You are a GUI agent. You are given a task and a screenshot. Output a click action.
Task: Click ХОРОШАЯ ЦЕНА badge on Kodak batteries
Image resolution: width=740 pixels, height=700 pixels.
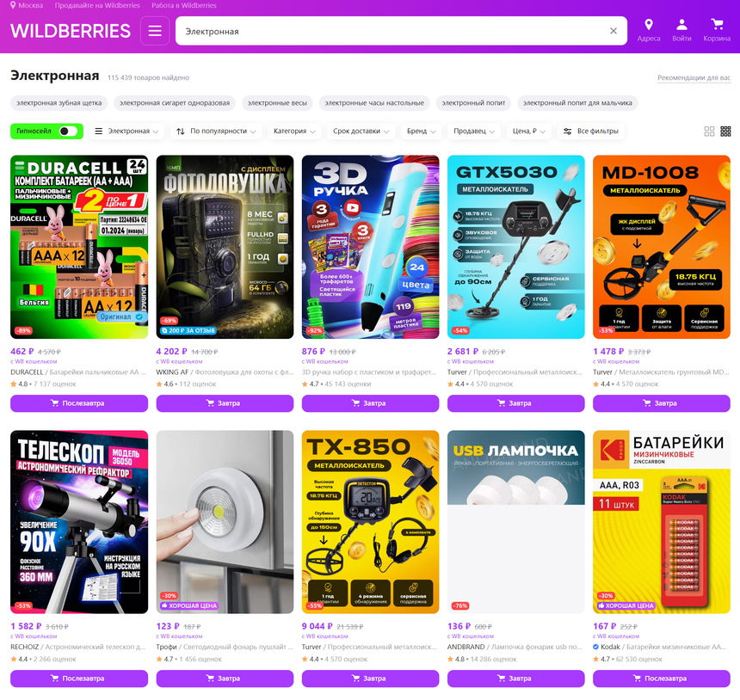point(626,605)
